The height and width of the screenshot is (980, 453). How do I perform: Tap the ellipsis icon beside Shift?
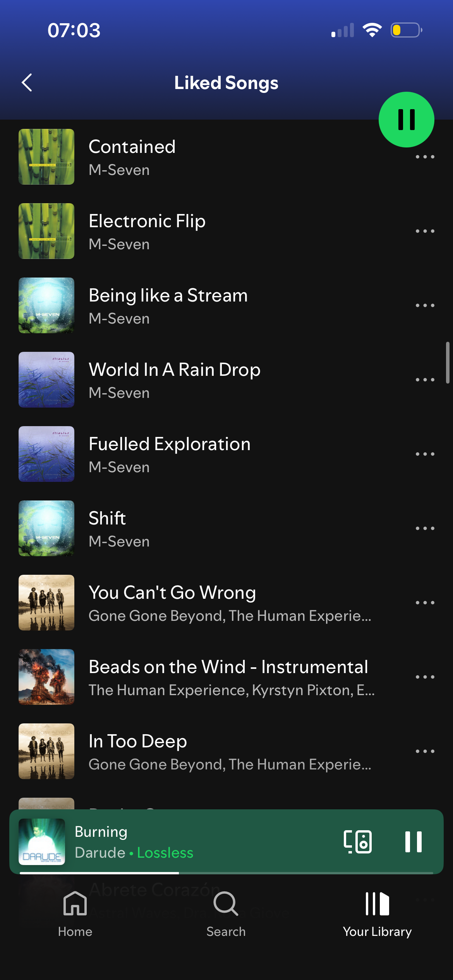pyautogui.click(x=425, y=528)
